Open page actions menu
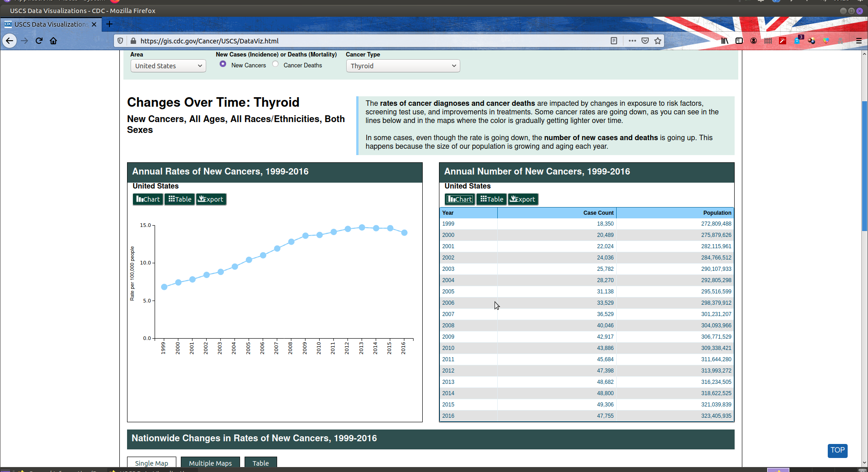The width and height of the screenshot is (868, 472). click(632, 41)
